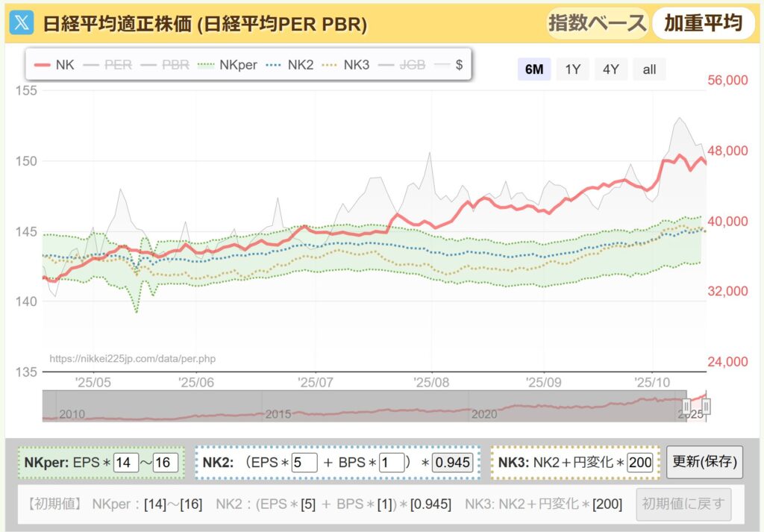Toggle the $ exchange rate legend item
This screenshot has width=764, height=532.
point(449,65)
